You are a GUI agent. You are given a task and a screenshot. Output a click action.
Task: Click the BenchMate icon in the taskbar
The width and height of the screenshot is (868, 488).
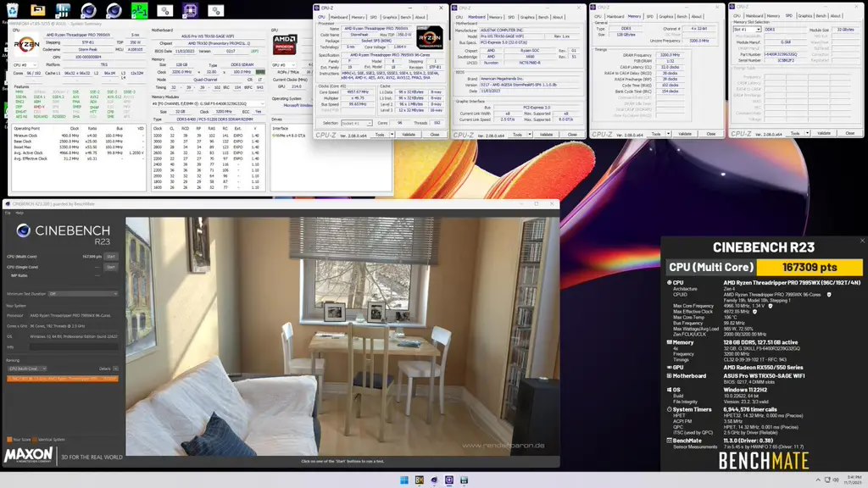pyautogui.click(x=419, y=480)
